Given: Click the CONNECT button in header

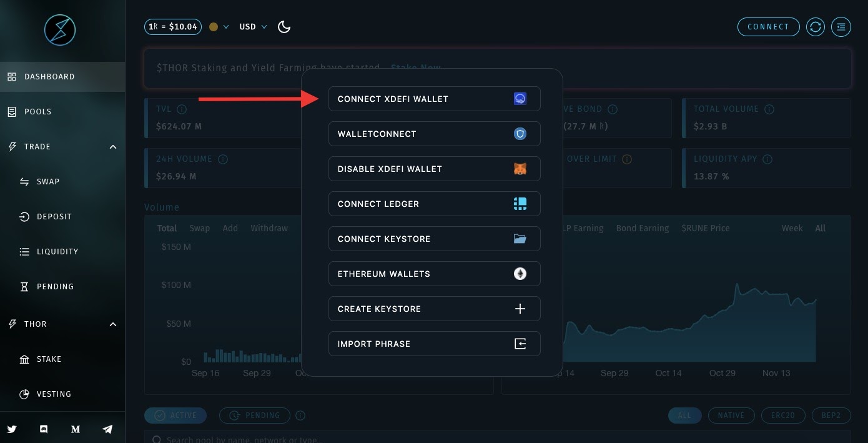Looking at the screenshot, I should click(769, 27).
